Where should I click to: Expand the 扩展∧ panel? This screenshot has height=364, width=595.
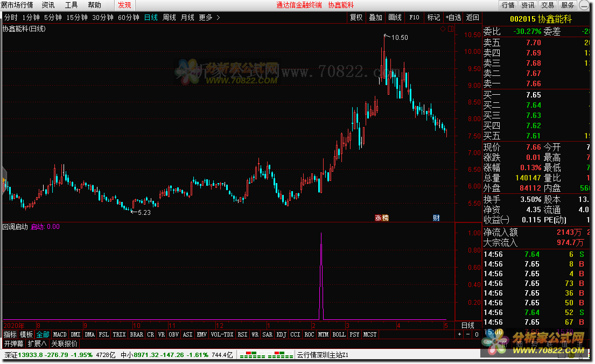point(37,344)
